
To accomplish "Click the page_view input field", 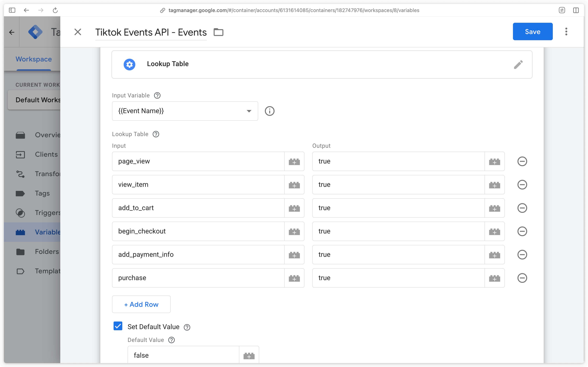I will (198, 161).
